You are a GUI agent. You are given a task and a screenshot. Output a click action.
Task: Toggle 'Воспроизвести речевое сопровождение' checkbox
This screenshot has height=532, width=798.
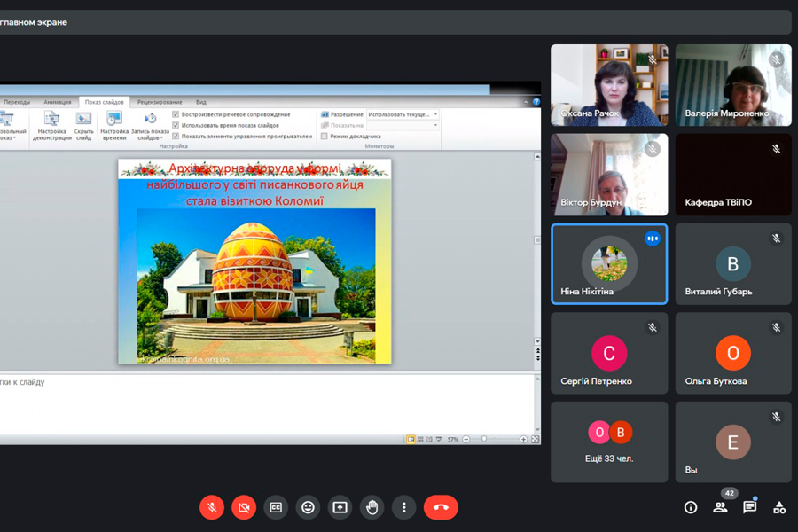pos(176,114)
